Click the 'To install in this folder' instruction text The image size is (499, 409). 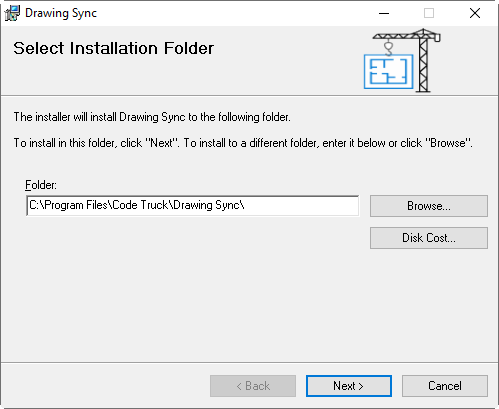click(243, 143)
